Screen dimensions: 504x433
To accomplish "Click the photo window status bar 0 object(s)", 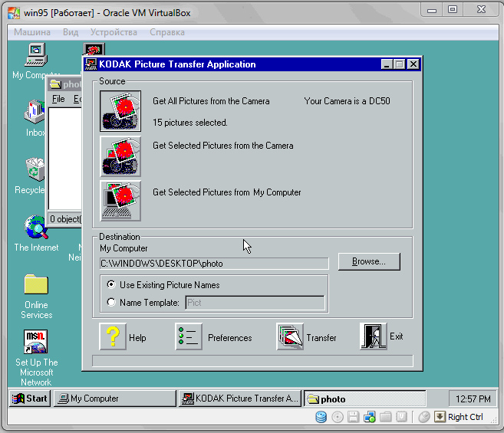I will pyautogui.click(x=65, y=219).
